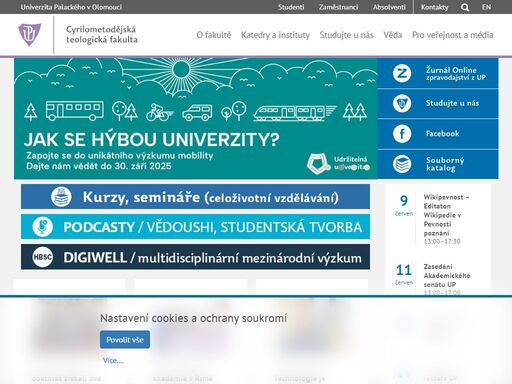Screen dimensions: 512x384
Task: Open the search magnifier icon
Action: pyautogui.click(x=465, y=7)
